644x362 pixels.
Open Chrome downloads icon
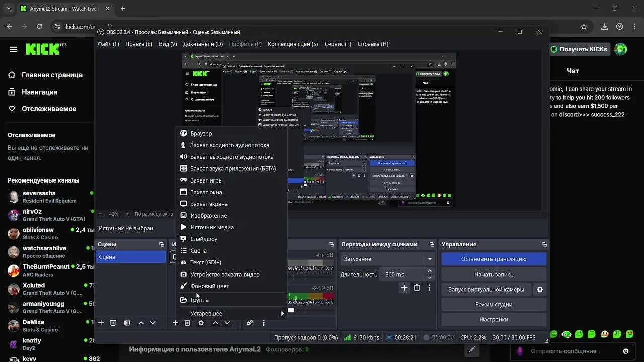605,27
